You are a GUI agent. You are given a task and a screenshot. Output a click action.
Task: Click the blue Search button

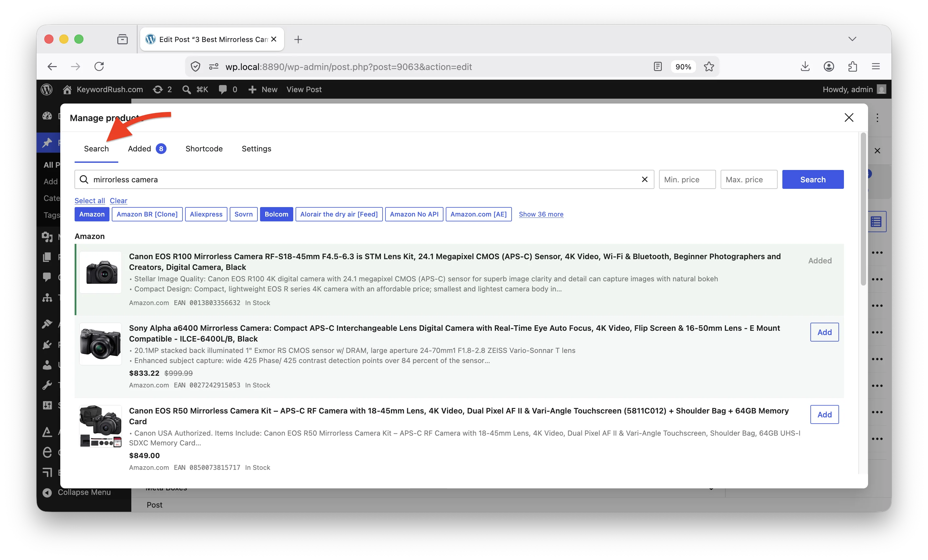(x=813, y=179)
